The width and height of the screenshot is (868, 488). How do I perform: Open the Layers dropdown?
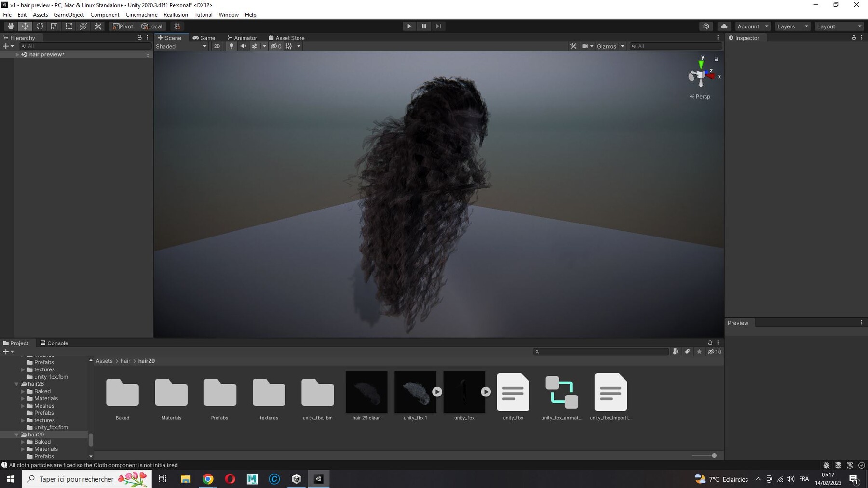tap(792, 26)
